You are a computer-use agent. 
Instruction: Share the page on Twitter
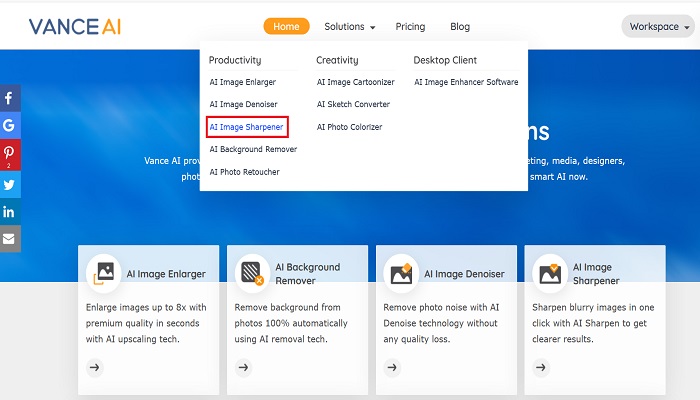click(x=10, y=184)
